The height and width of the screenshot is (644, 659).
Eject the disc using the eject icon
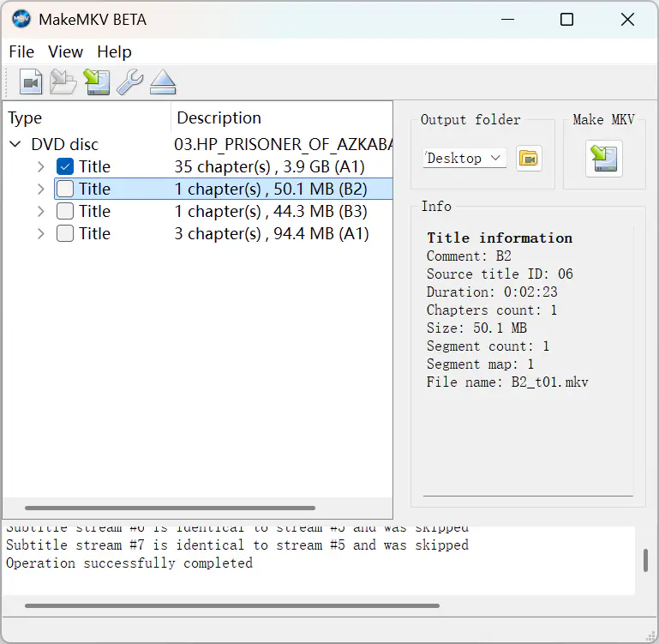[x=163, y=81]
